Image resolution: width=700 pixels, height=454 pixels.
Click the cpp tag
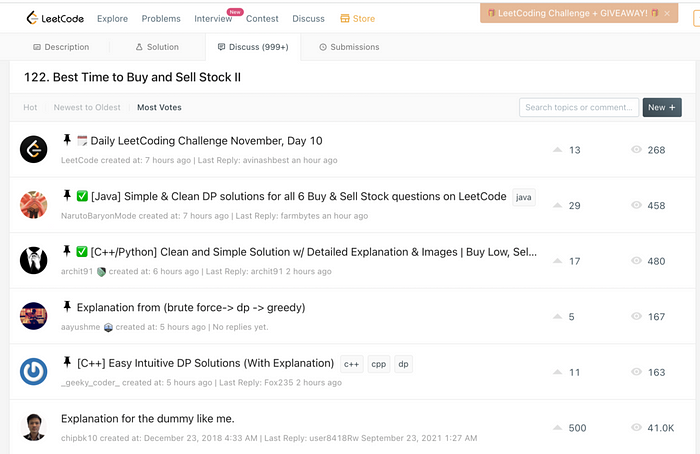[379, 364]
